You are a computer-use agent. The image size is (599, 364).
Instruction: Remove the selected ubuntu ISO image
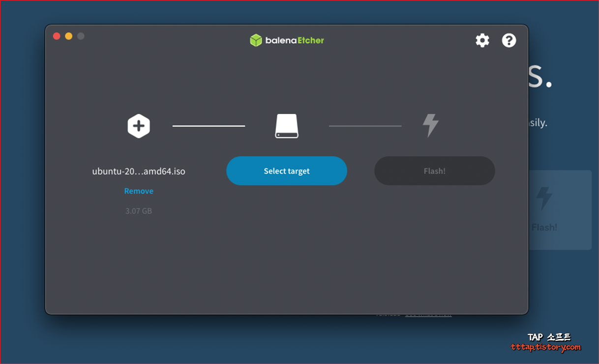[139, 191]
